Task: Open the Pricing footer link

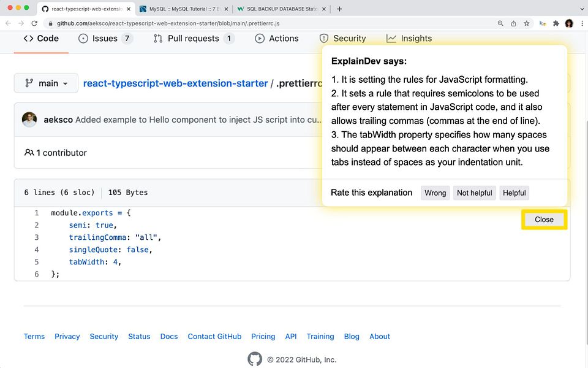Action: point(263,337)
